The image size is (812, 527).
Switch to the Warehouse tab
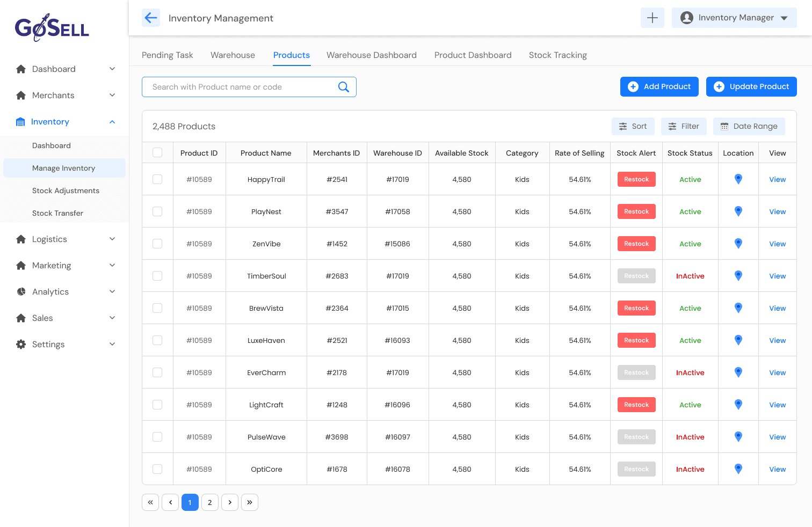pyautogui.click(x=233, y=55)
